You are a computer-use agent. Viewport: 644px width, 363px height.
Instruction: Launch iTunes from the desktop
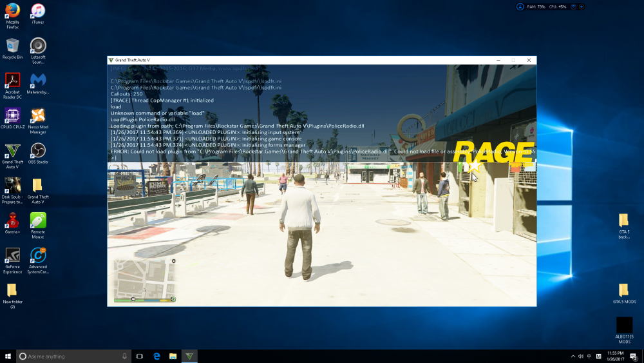pos(38,14)
